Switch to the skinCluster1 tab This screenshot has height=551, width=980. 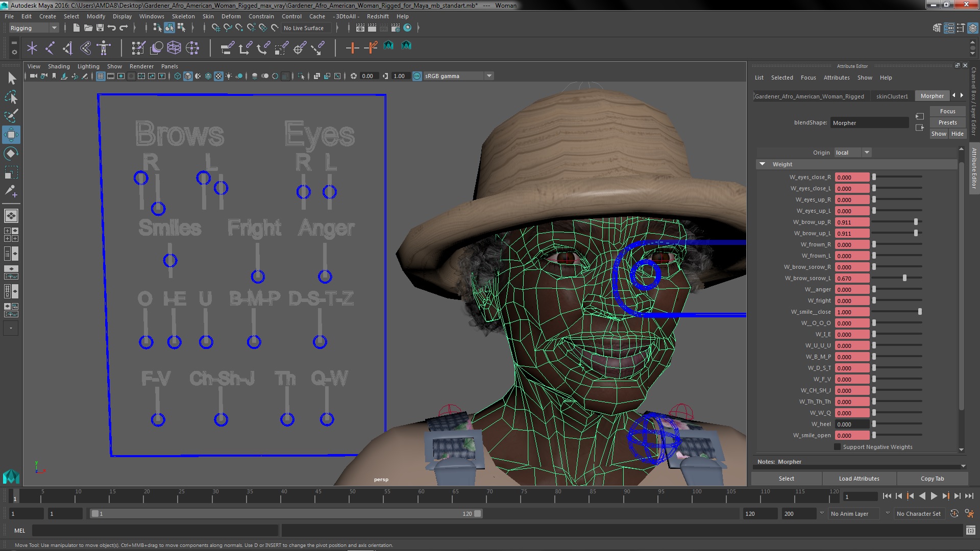[x=892, y=96]
